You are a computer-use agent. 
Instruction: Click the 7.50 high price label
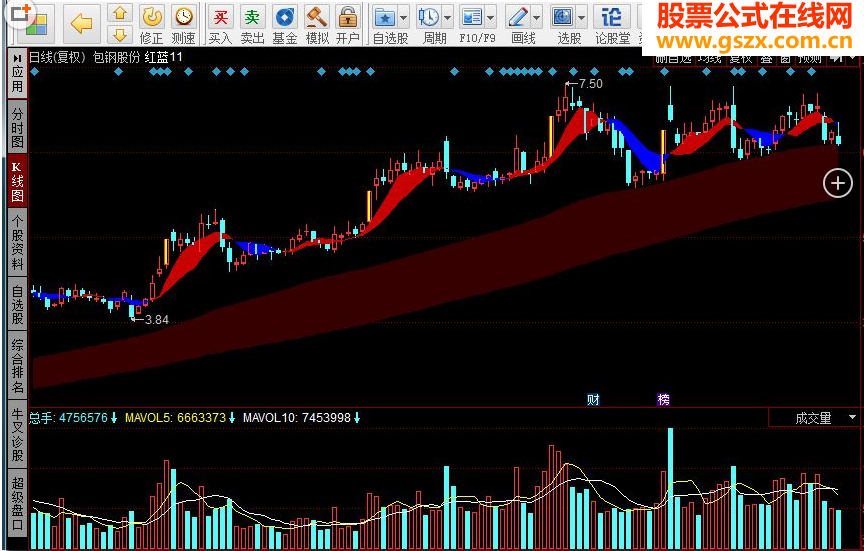[590, 84]
